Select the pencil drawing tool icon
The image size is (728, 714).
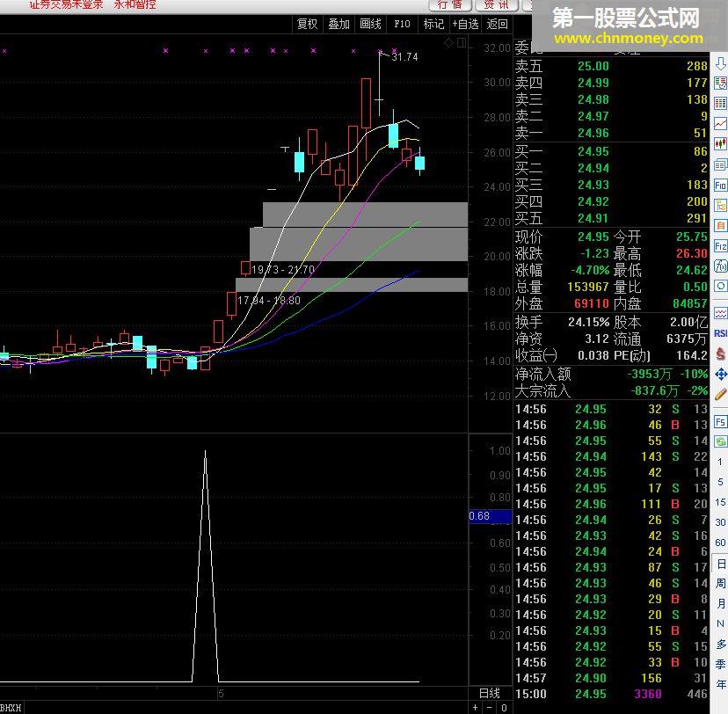coord(721,394)
